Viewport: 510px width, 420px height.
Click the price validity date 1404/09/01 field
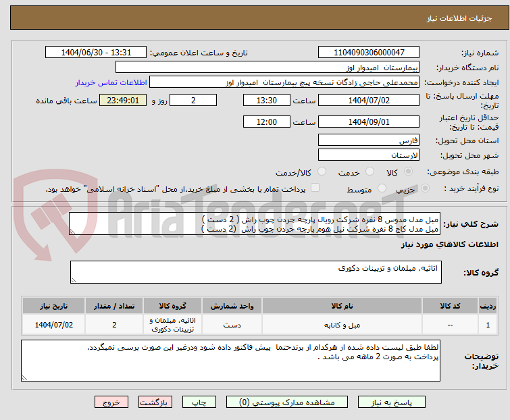point(369,122)
